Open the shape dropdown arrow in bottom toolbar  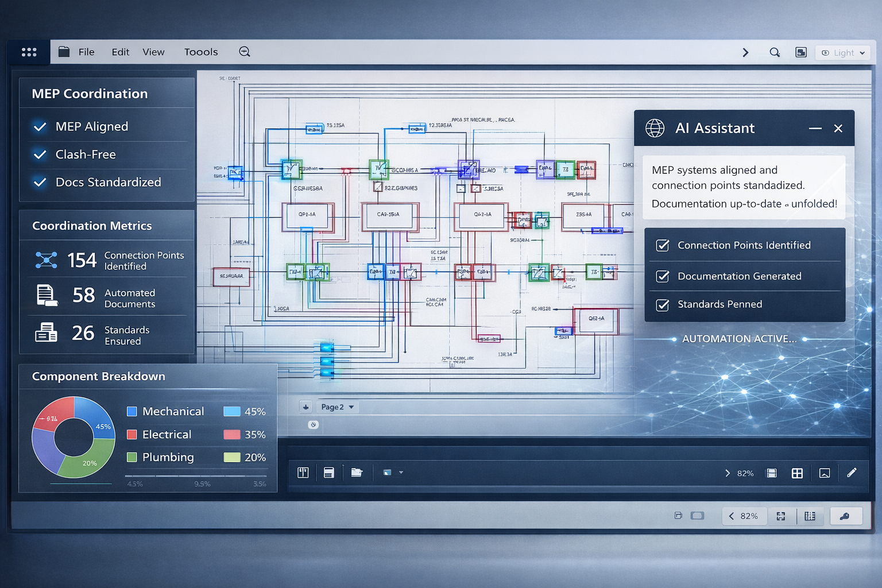click(x=401, y=473)
